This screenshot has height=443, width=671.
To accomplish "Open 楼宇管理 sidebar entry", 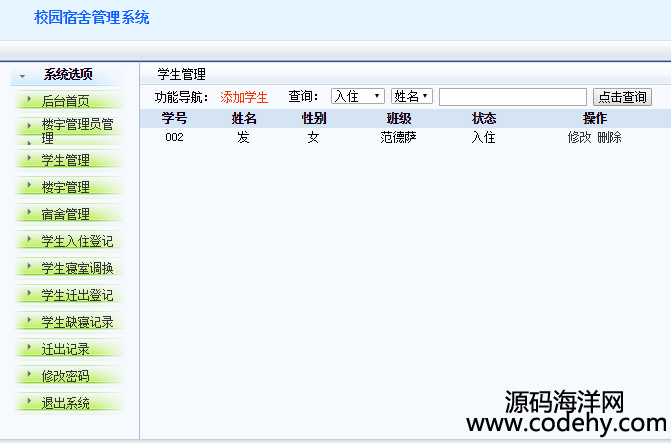I will 65,187.
